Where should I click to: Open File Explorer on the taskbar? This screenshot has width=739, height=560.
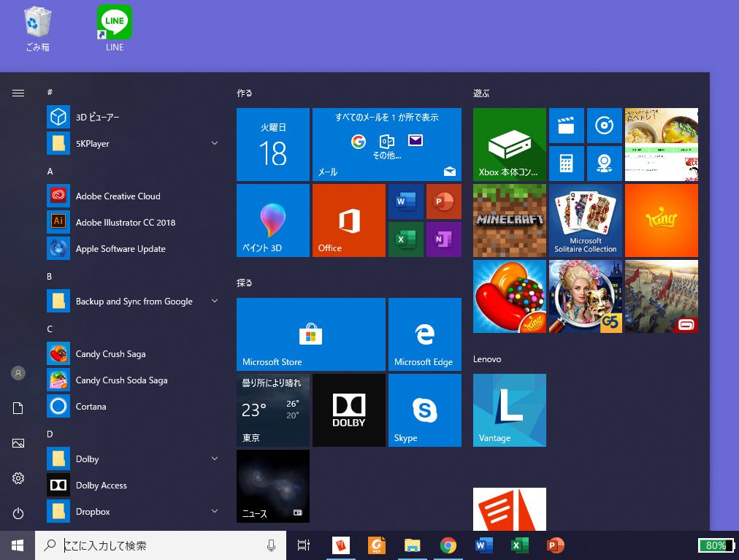pyautogui.click(x=412, y=545)
